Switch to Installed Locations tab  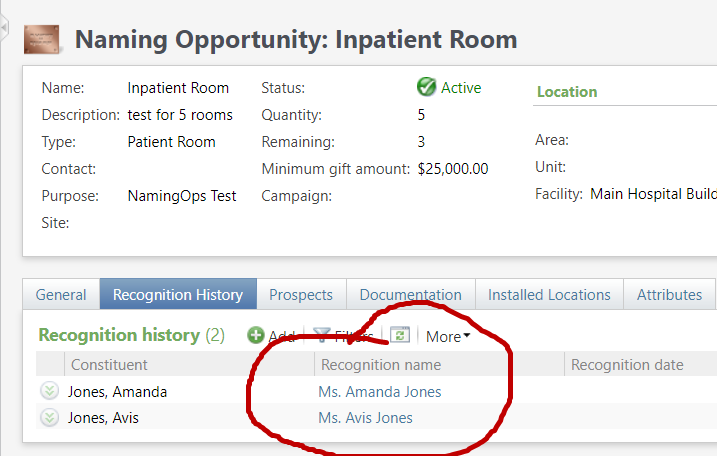549,295
